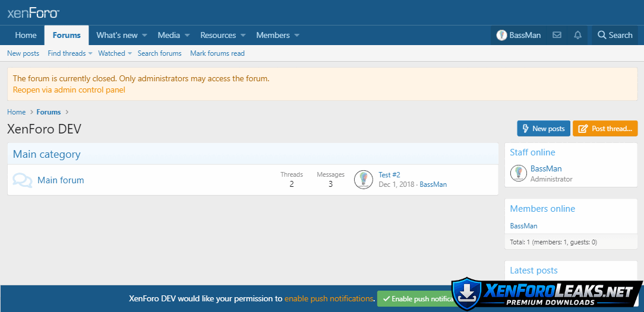Open the Main category heading

(46, 154)
